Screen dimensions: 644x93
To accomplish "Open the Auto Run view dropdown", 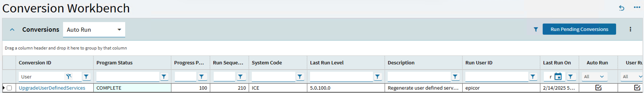I will [119, 30].
